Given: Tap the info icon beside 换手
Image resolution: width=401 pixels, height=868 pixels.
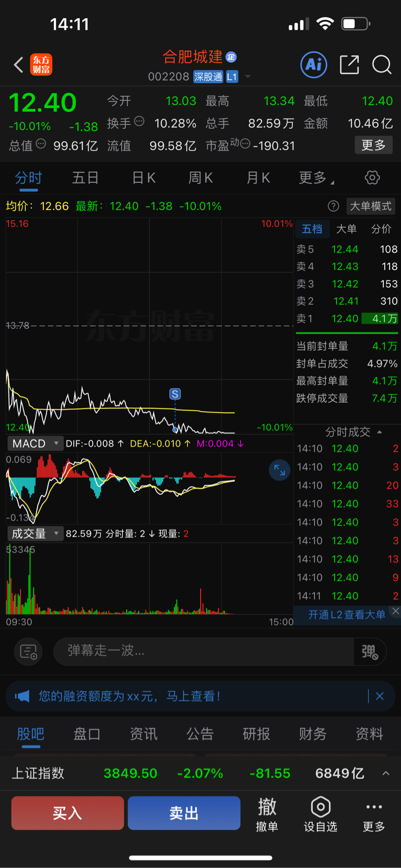Looking at the screenshot, I should [139, 121].
